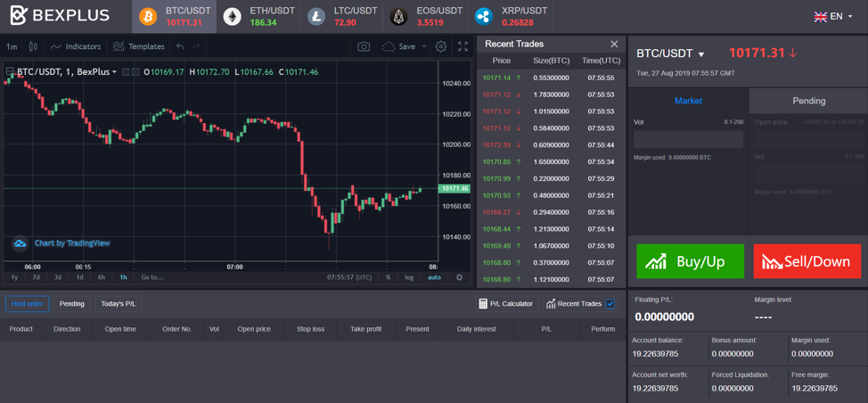Set chart range to 6h

pyautogui.click(x=102, y=277)
